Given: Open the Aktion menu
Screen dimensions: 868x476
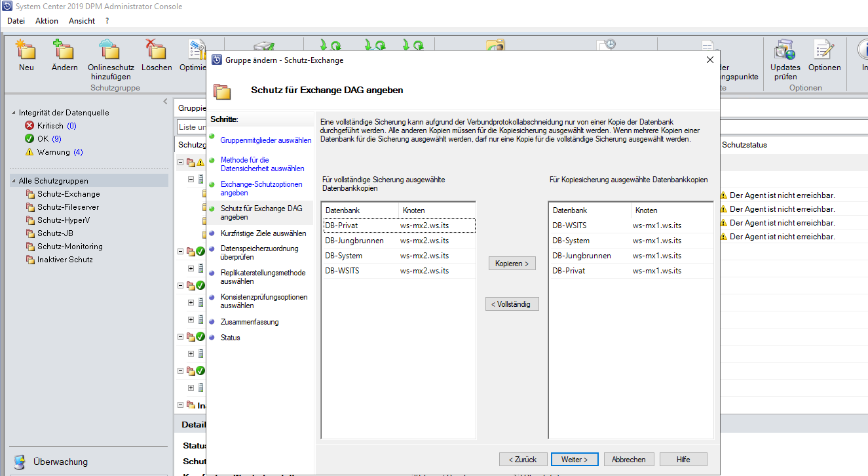Looking at the screenshot, I should coord(47,21).
